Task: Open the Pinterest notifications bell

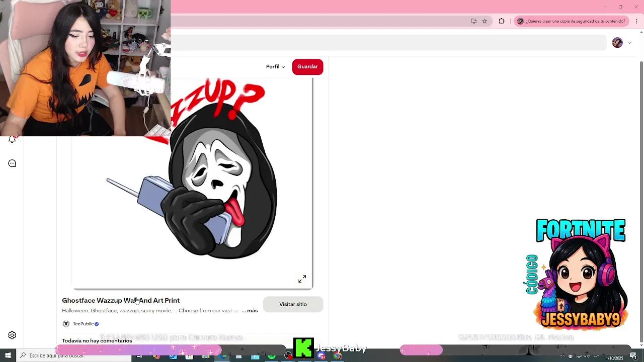Action: pos(12,140)
